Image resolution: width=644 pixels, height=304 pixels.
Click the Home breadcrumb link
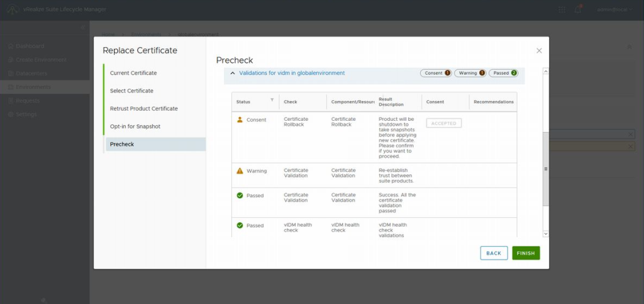[108, 35]
